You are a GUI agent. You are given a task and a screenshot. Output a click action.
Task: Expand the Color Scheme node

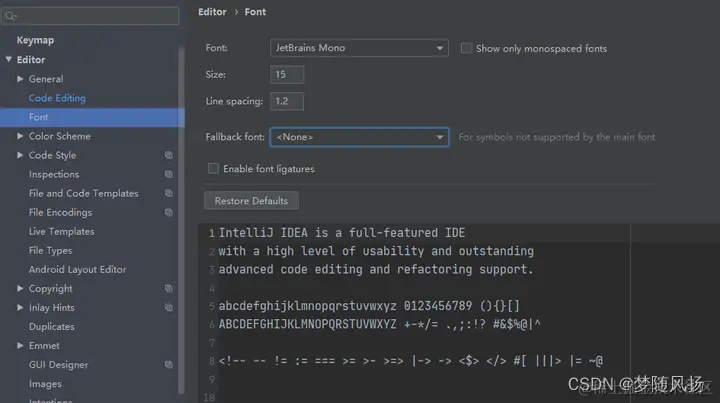20,136
